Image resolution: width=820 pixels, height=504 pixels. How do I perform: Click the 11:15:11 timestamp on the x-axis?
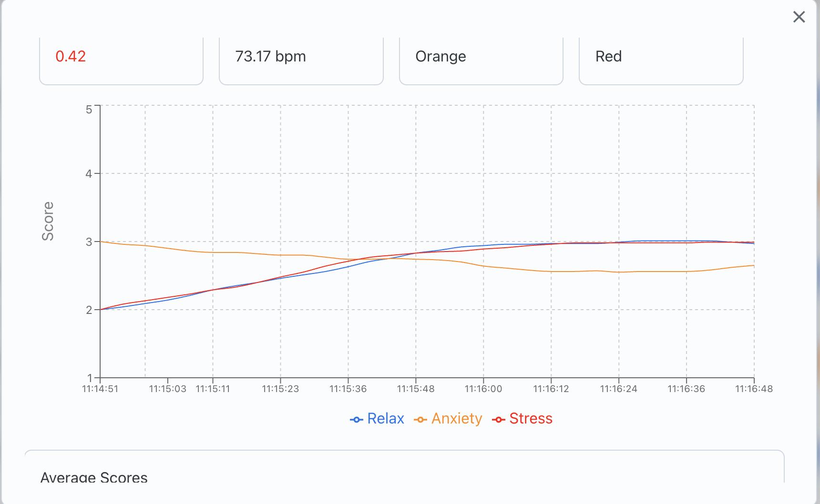pos(213,389)
